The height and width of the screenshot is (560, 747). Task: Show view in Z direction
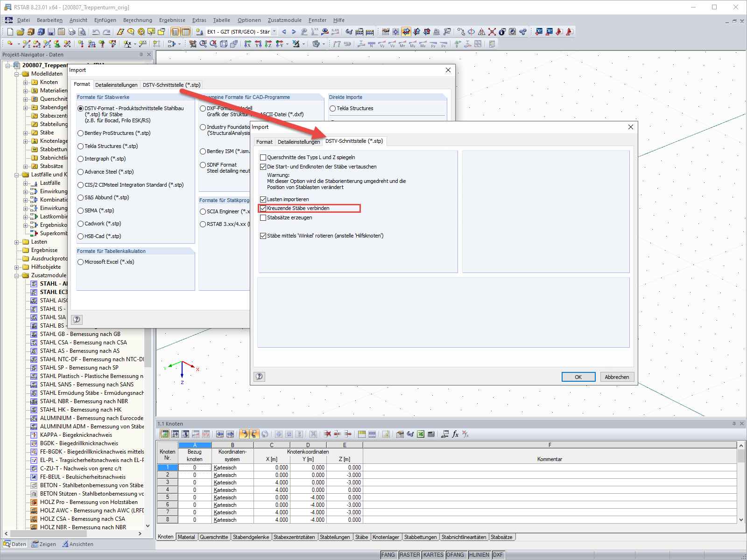(x=268, y=44)
